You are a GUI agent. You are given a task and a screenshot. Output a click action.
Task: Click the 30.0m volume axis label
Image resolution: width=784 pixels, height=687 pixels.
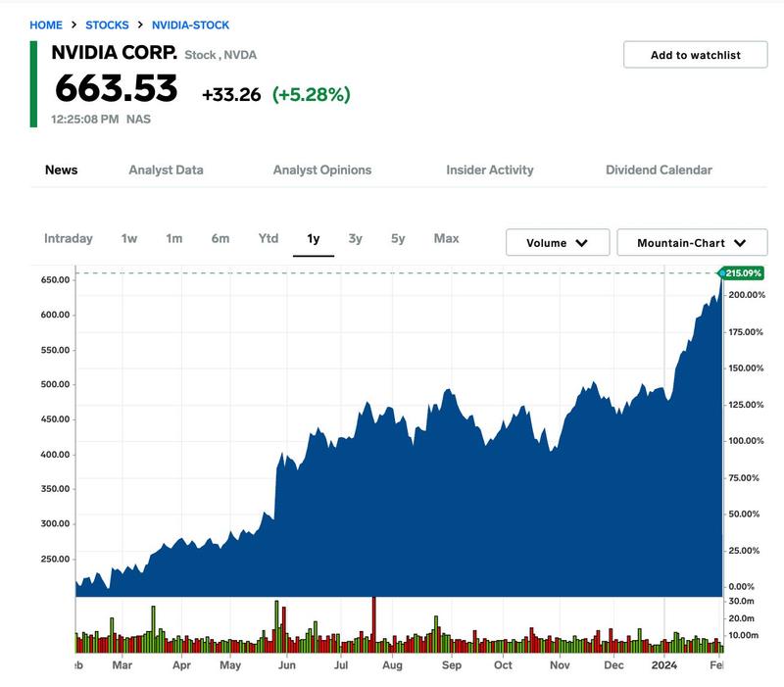(741, 601)
